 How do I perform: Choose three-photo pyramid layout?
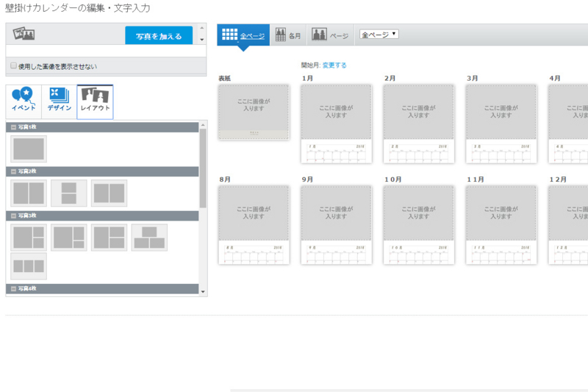pos(149,238)
